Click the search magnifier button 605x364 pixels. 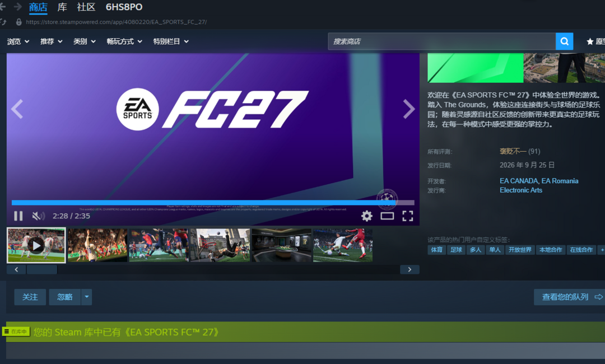[x=564, y=41]
